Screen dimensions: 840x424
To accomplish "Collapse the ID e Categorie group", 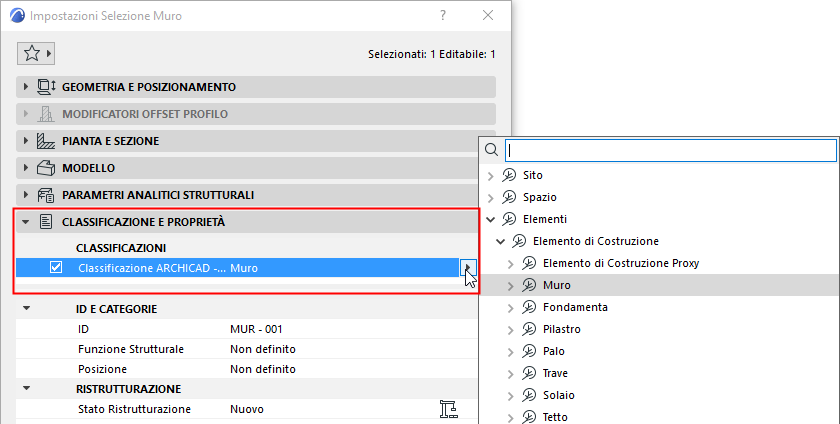I will [x=26, y=309].
